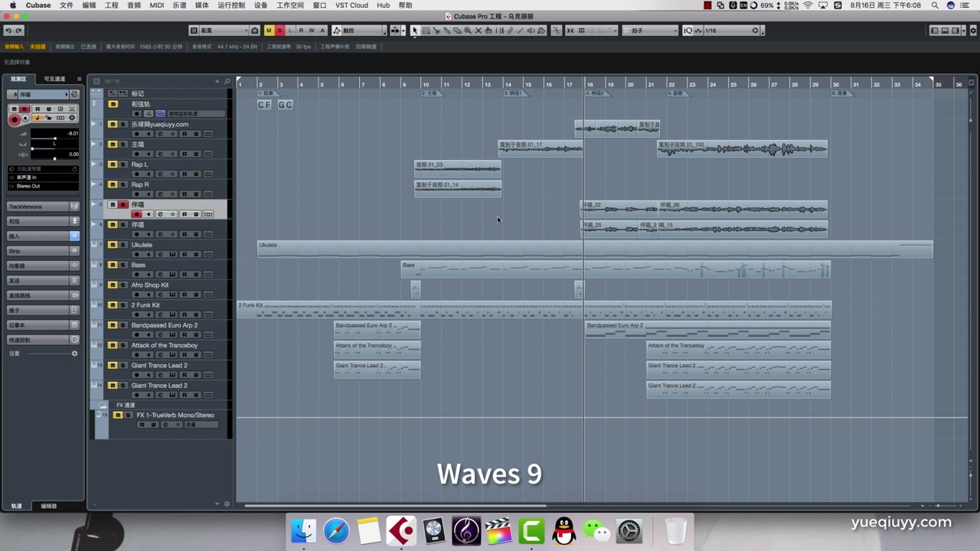This screenshot has width=980, height=551.
Task: Mute the Rap L track
Action: (x=113, y=165)
